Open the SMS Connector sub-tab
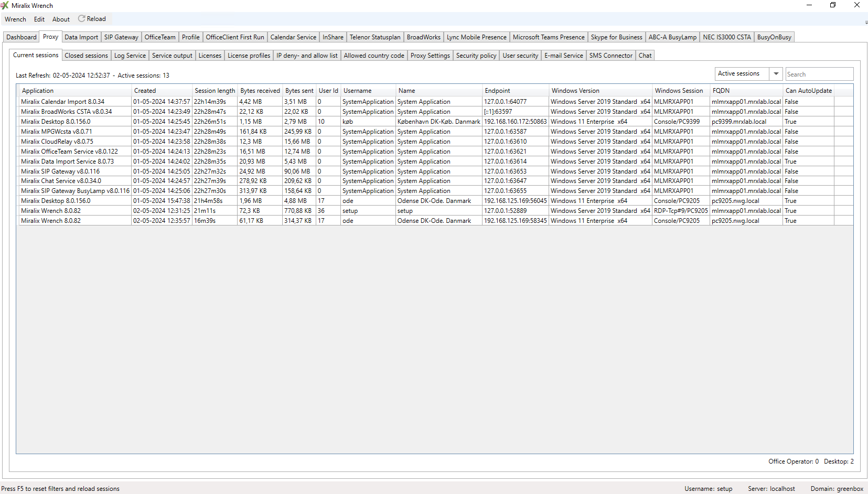The image size is (868, 494). click(611, 56)
